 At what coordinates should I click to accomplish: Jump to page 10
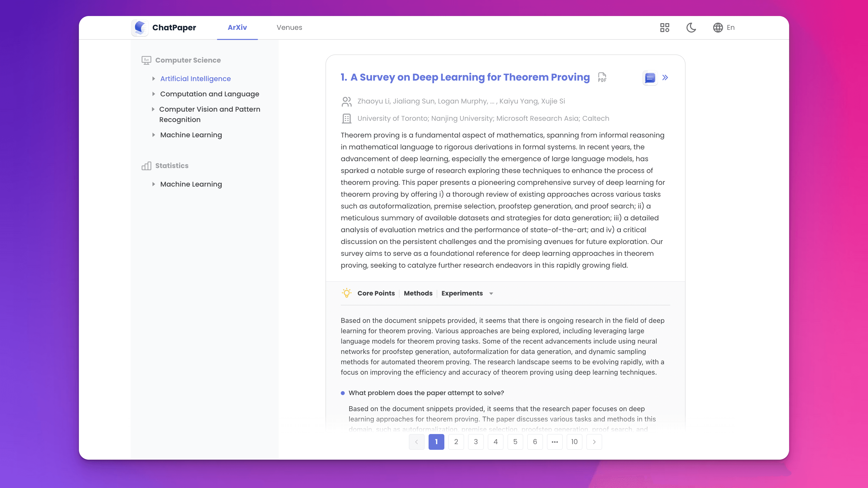tap(574, 441)
